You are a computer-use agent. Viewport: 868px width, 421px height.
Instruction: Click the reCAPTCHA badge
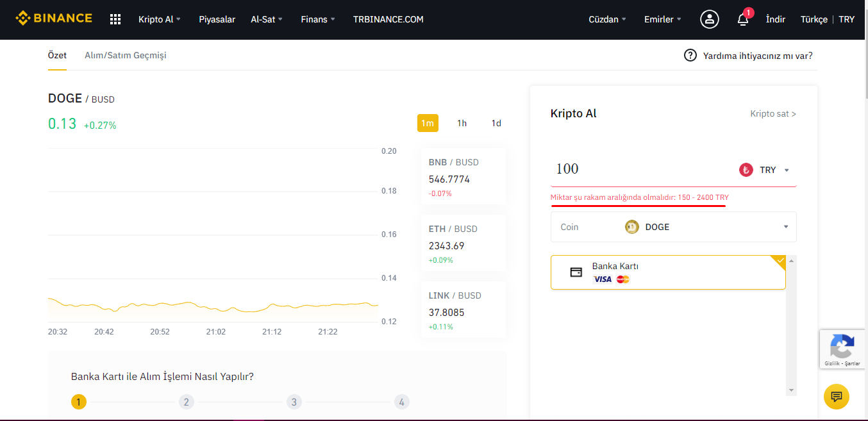point(843,349)
